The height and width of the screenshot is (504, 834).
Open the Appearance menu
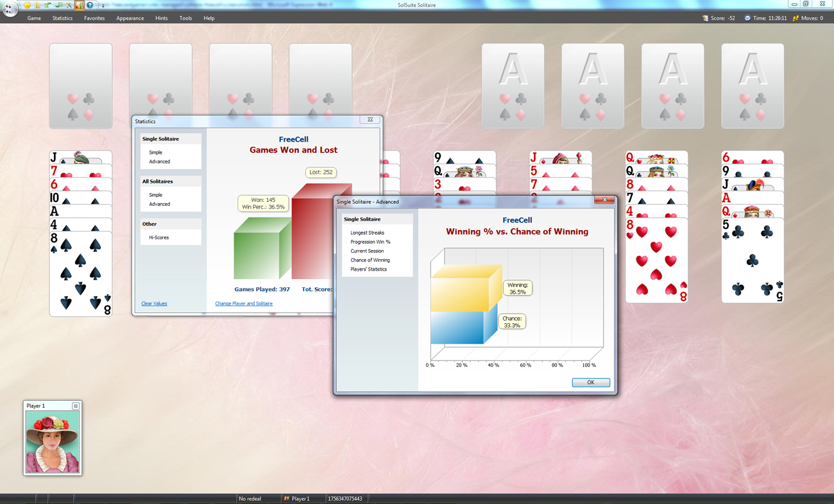[130, 18]
